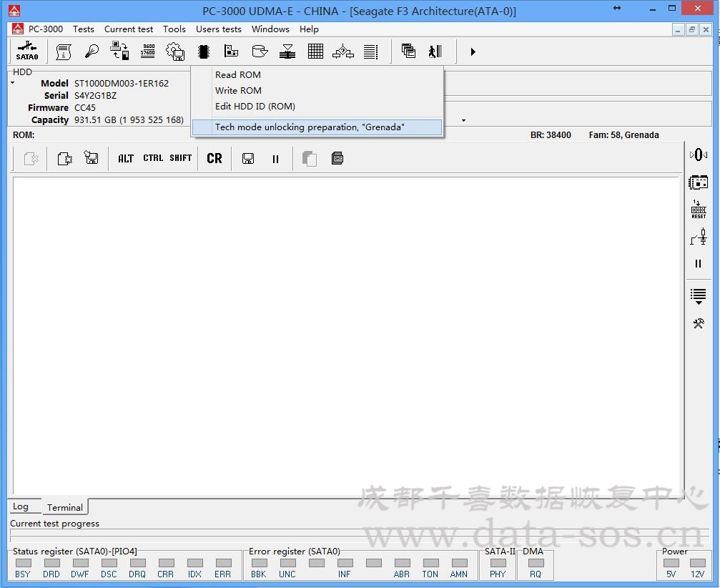This screenshot has height=588, width=720.
Task: Choose Tech mode unlocking preparation "Grenada"
Action: (310, 127)
